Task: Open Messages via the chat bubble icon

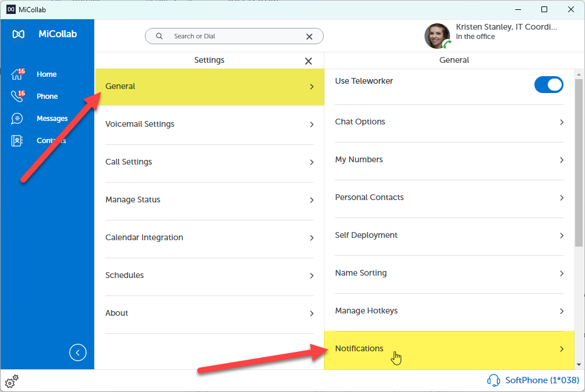Action: point(17,119)
